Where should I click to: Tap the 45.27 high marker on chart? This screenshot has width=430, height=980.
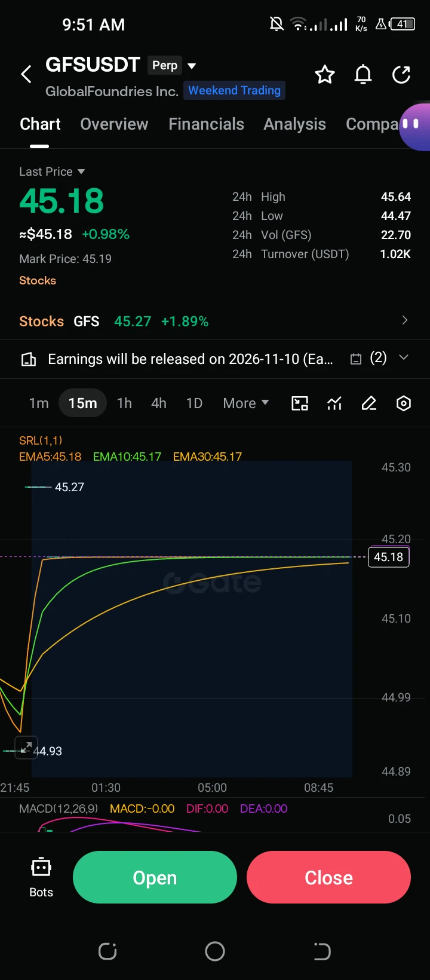click(x=69, y=487)
